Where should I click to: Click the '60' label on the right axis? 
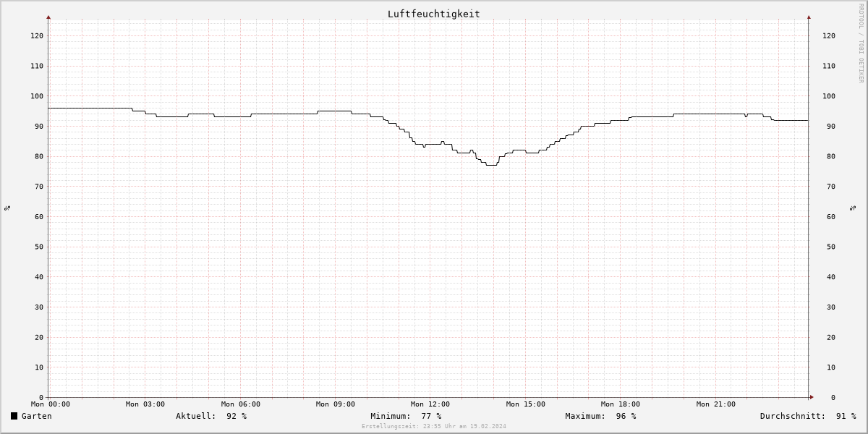831,217
